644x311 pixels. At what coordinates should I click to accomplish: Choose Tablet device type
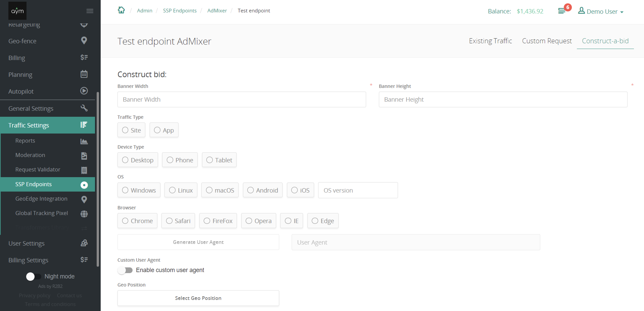click(x=219, y=160)
